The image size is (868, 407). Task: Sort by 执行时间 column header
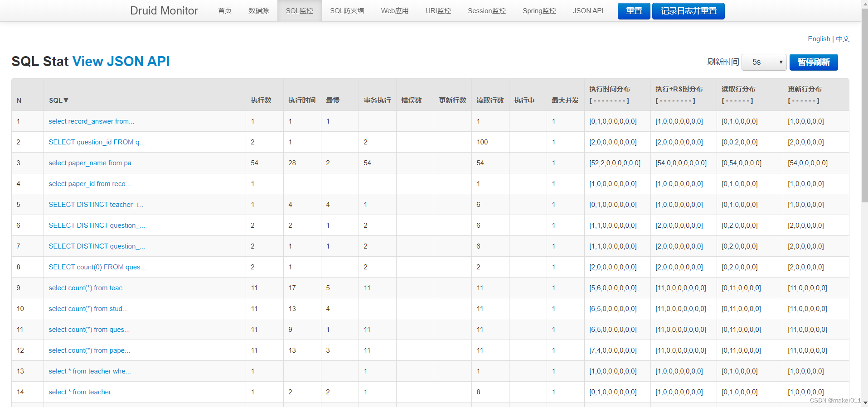click(x=302, y=101)
